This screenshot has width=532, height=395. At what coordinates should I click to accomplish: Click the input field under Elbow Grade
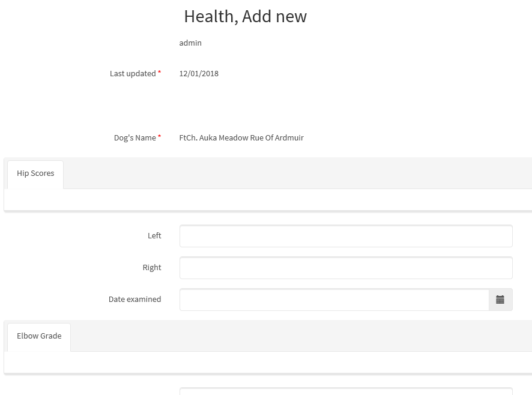coord(346,391)
